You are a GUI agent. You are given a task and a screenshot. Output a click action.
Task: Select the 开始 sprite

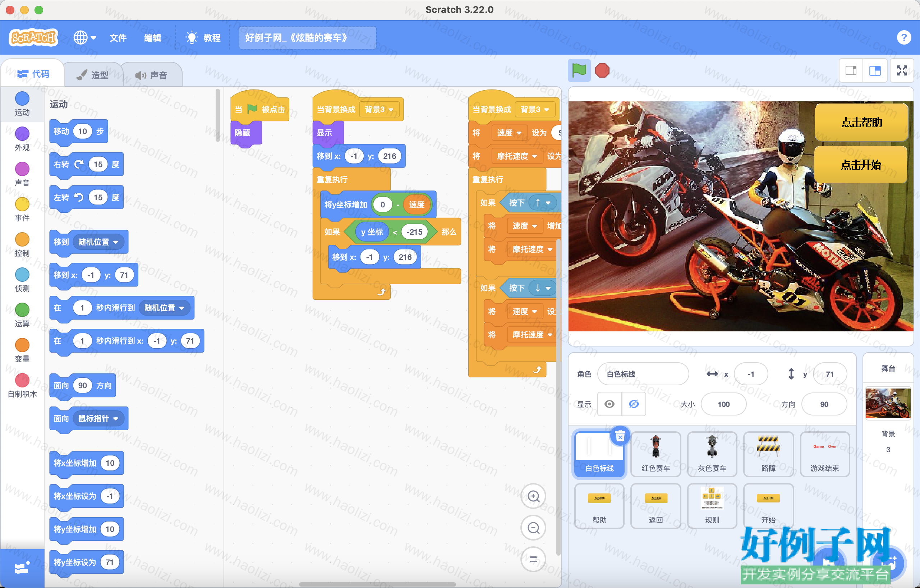(768, 506)
